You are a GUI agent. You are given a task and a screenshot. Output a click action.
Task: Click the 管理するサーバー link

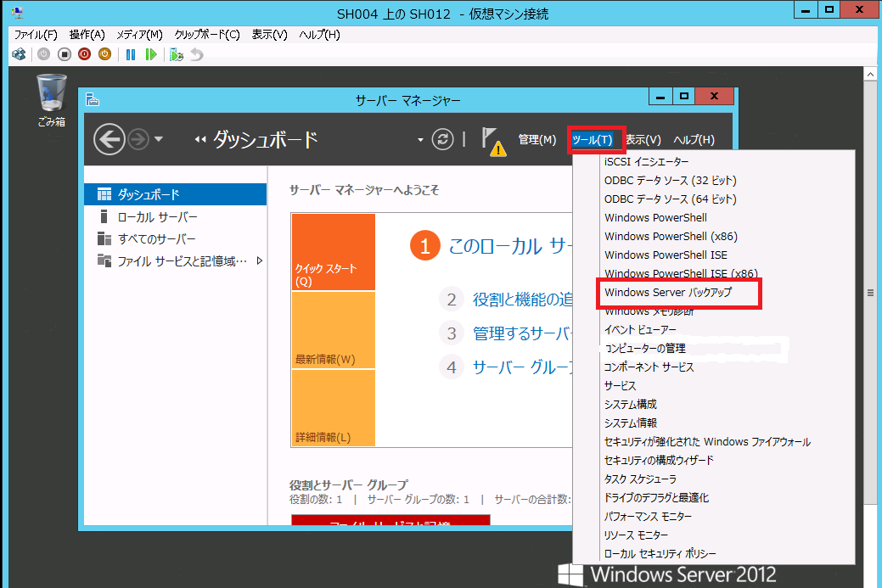point(522,333)
